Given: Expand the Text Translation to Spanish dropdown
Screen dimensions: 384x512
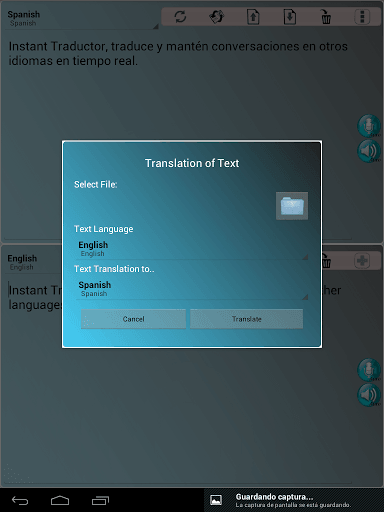Looking at the screenshot, I should coord(192,289).
